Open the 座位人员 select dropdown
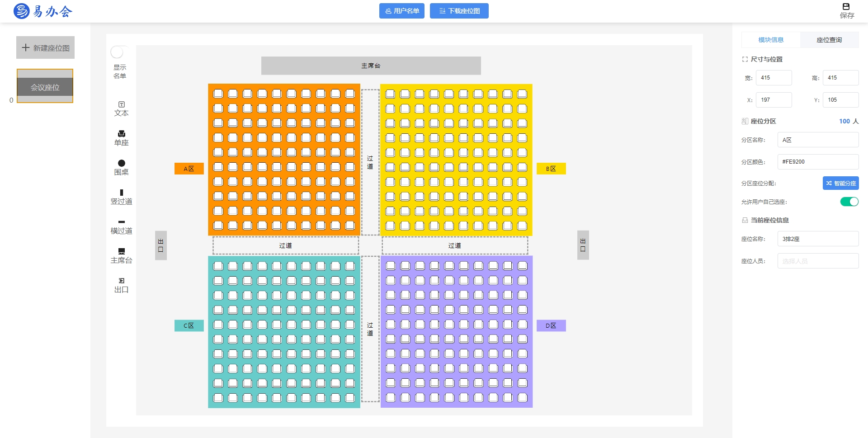 (817, 261)
